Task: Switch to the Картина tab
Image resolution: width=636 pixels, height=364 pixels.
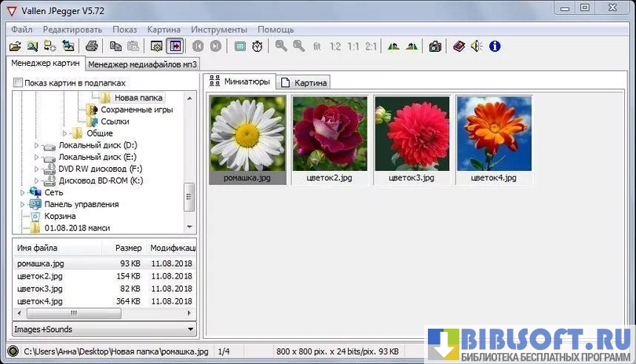Action: [x=305, y=82]
